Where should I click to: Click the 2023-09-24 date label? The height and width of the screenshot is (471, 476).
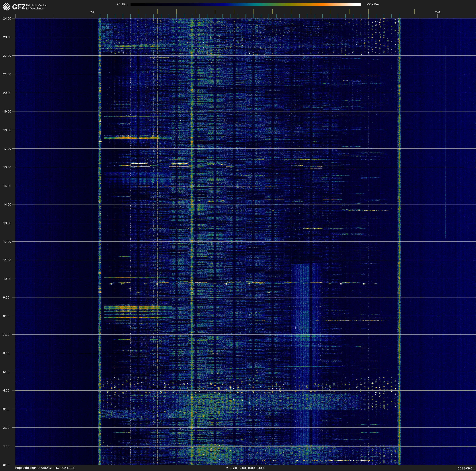(466, 468)
